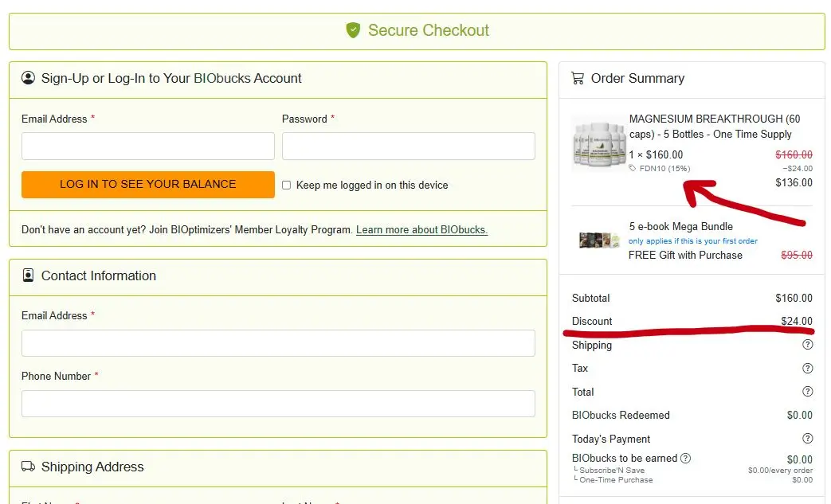Viewport: 831px width, 504px height.
Task: Click the FDN10 (15%) coupon text
Action: (664, 168)
